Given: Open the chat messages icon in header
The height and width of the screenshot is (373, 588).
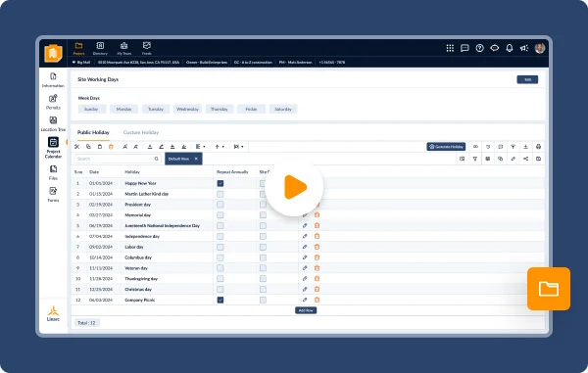Looking at the screenshot, I should coord(465,48).
